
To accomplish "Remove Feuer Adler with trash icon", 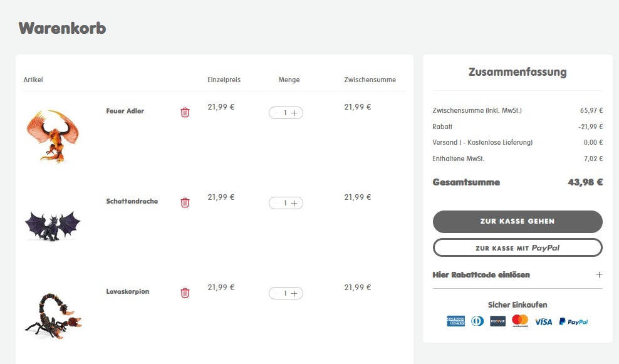I will tap(185, 113).
